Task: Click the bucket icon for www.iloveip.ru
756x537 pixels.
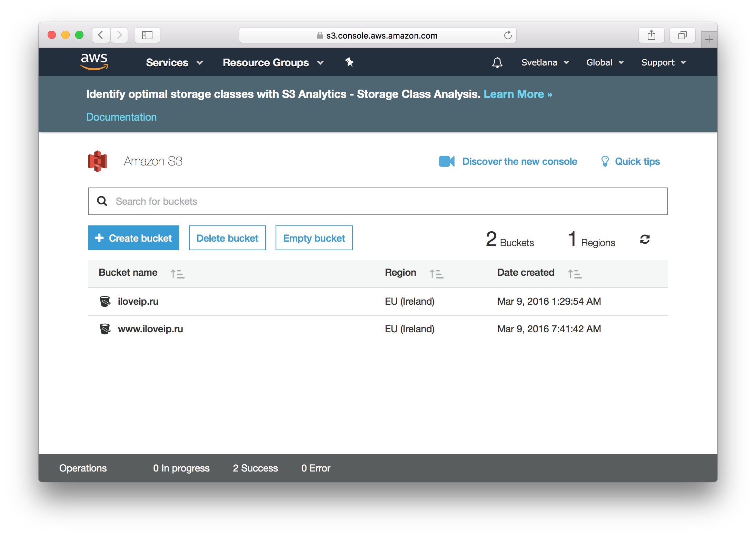Action: click(105, 328)
